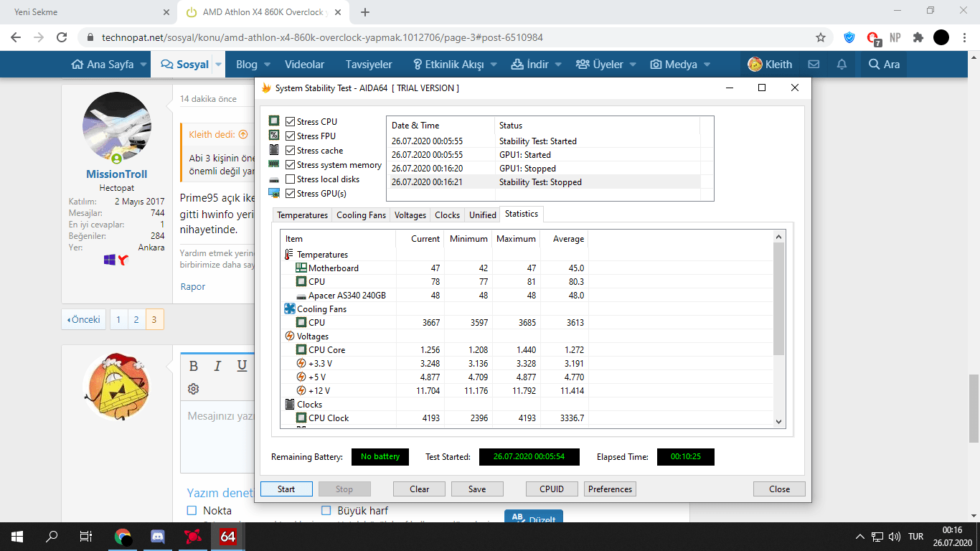Open Discord from the taskbar

pyautogui.click(x=158, y=536)
